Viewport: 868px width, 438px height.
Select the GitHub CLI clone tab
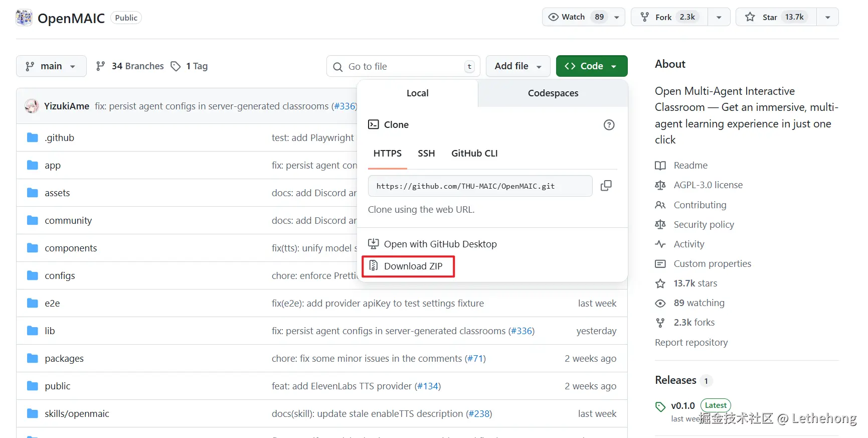474,154
